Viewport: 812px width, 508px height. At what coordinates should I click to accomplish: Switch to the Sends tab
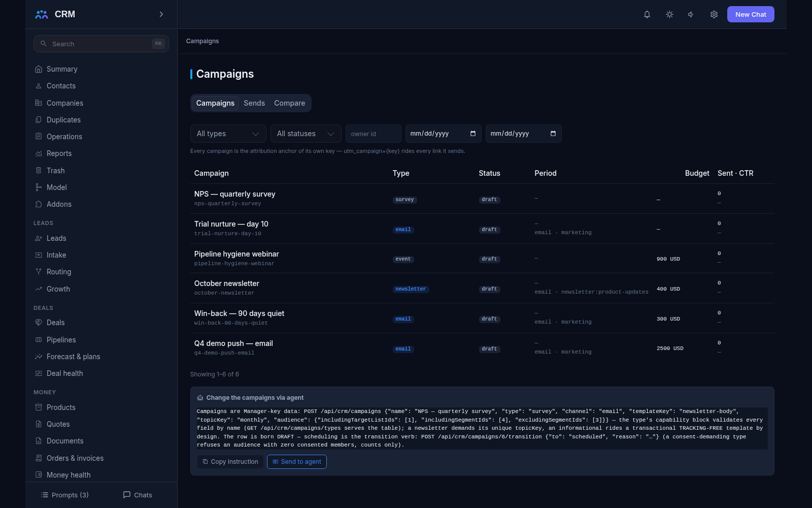point(254,103)
